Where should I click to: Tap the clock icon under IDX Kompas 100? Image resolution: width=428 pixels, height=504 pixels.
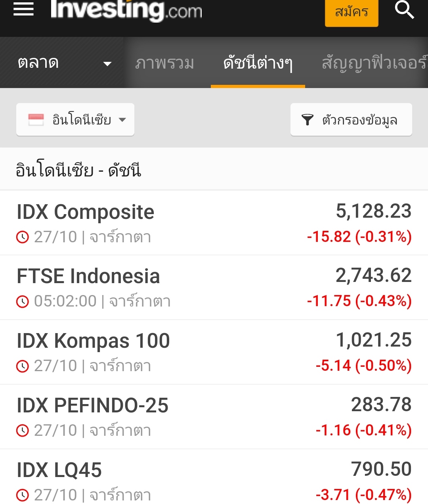(23, 366)
